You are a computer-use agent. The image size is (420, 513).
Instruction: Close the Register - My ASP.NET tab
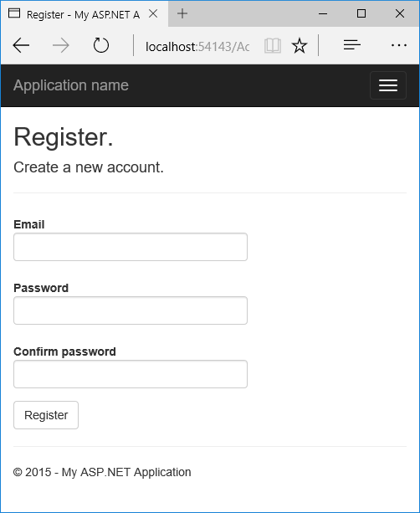[x=153, y=13]
